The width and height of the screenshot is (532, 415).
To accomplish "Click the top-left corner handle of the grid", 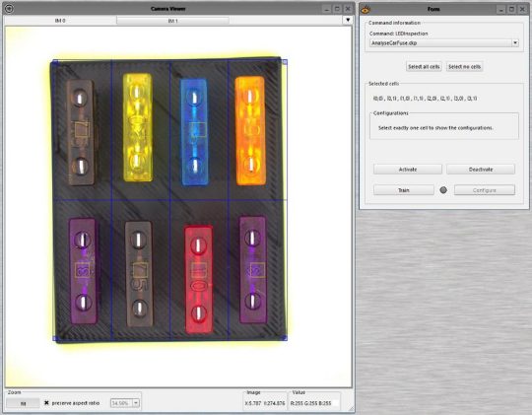I will click(55, 62).
